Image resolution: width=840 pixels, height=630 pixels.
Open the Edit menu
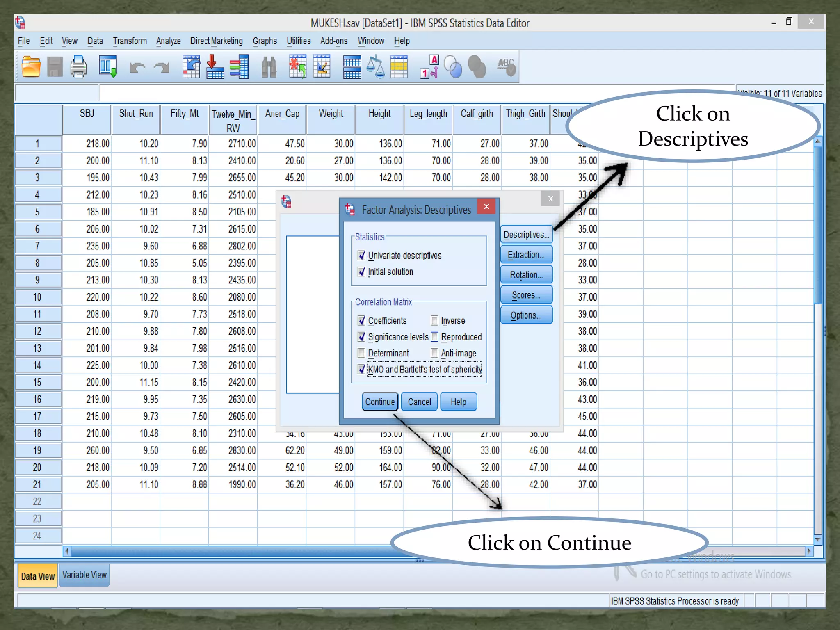(x=46, y=41)
